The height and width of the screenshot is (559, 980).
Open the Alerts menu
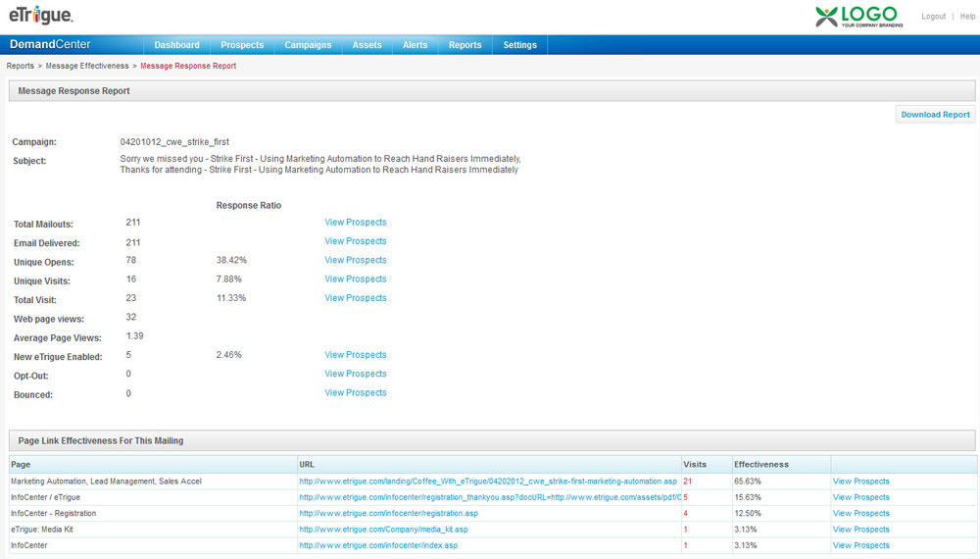coord(415,45)
